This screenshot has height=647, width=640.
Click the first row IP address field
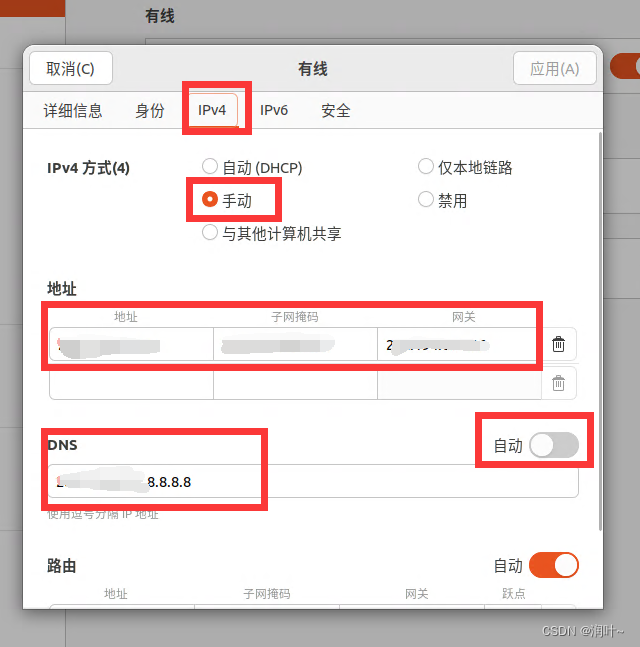[130, 346]
